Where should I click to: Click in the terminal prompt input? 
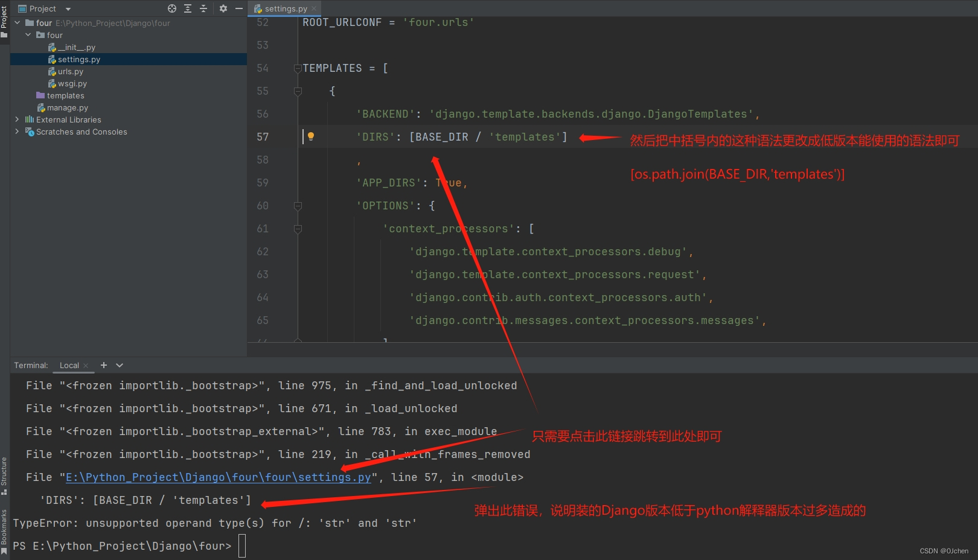click(x=242, y=546)
